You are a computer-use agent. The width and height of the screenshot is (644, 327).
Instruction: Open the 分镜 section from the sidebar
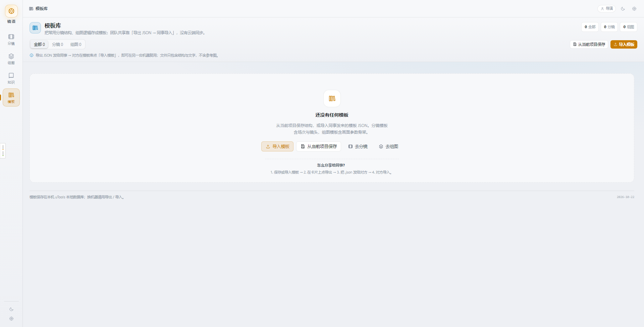(11, 40)
